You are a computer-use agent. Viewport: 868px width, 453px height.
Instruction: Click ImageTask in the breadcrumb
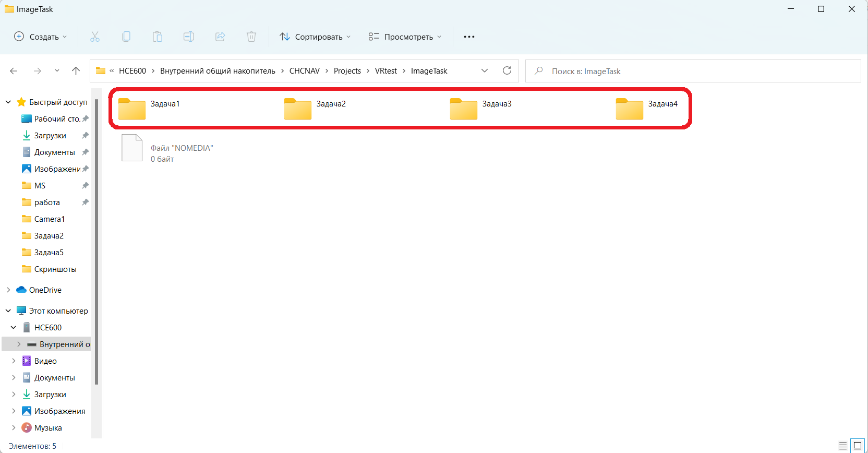pos(429,71)
